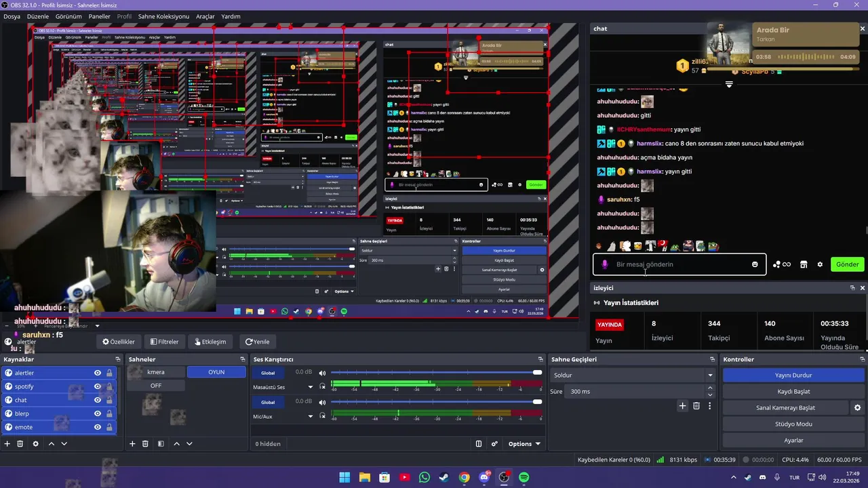This screenshot has width=868, height=488.
Task: Move scene up in Sahneler panel
Action: click(x=176, y=444)
